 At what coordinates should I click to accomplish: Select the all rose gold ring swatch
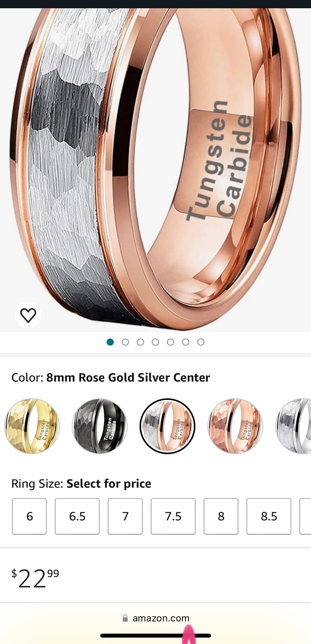(235, 426)
